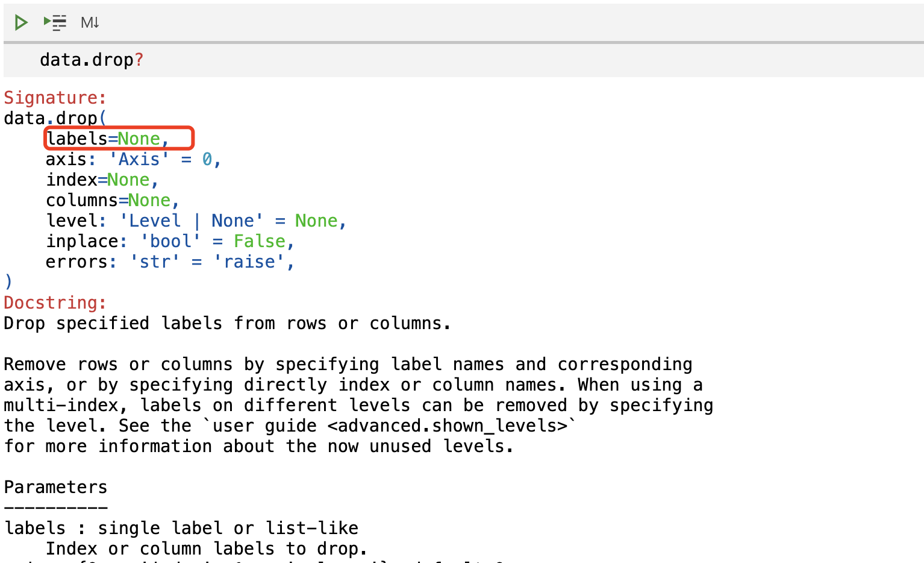Click the 'columns=None,' parameter line

click(x=113, y=200)
